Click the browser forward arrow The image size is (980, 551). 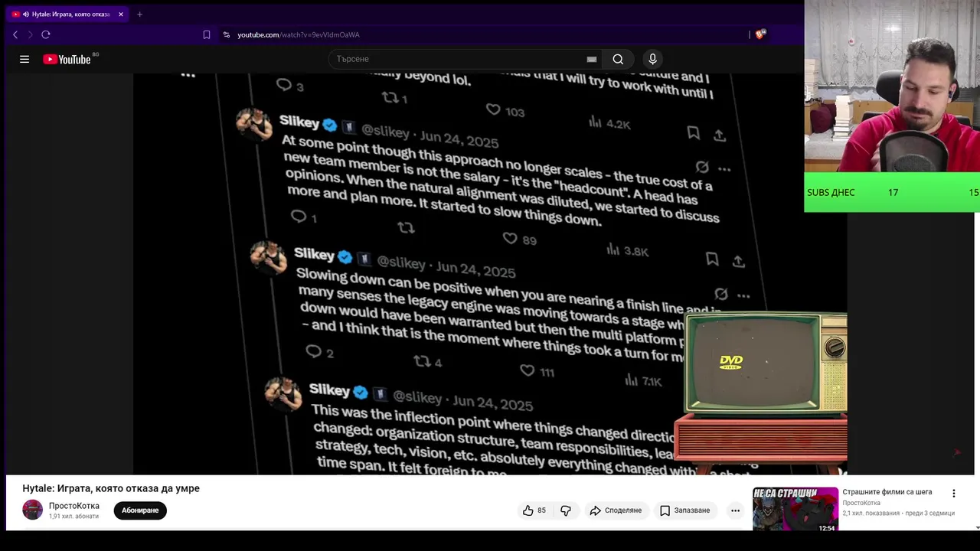(31, 34)
